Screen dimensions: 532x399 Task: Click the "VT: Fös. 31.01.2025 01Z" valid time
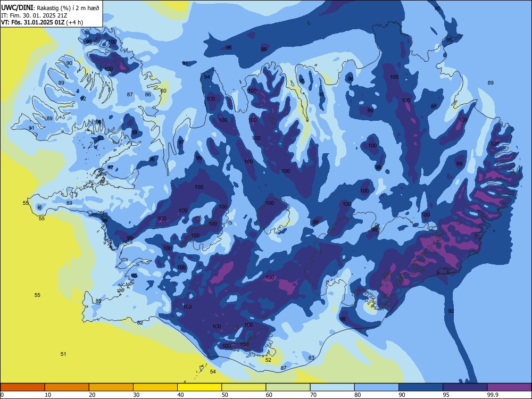pos(34,22)
